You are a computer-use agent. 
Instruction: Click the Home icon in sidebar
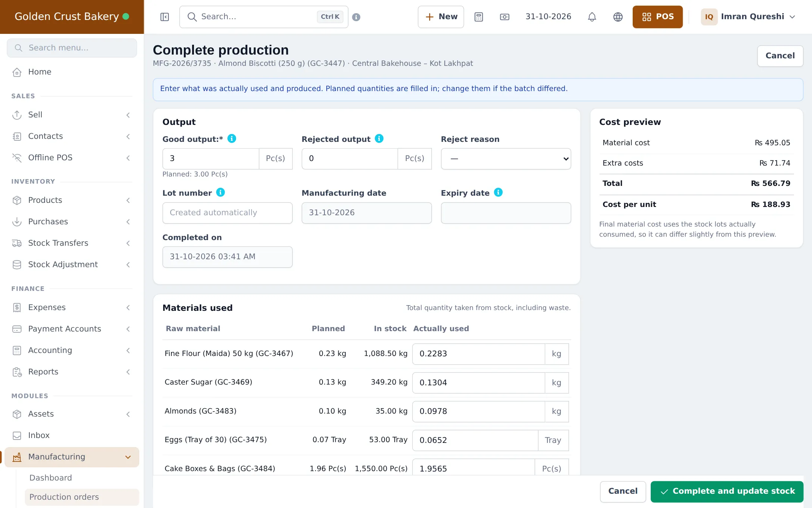tap(17, 72)
